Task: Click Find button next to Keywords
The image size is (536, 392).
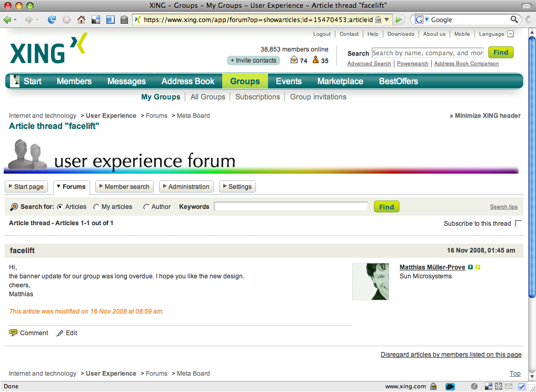Action: 386,207
